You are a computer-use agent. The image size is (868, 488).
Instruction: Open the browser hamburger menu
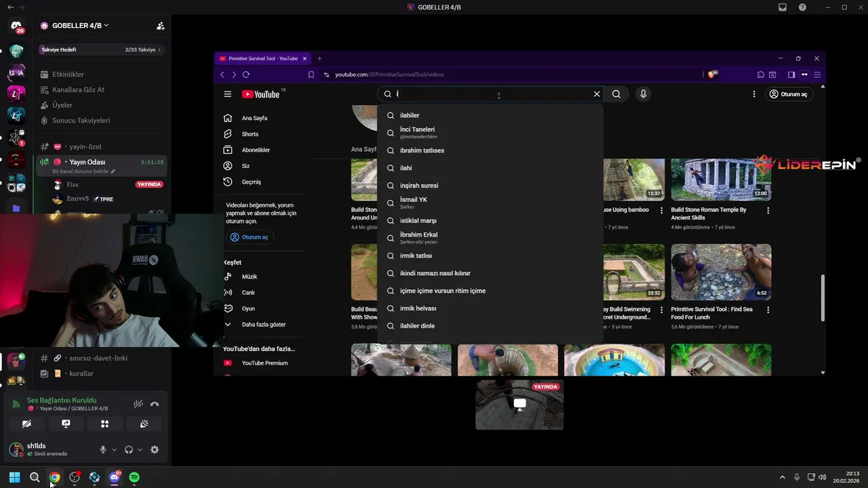point(817,75)
